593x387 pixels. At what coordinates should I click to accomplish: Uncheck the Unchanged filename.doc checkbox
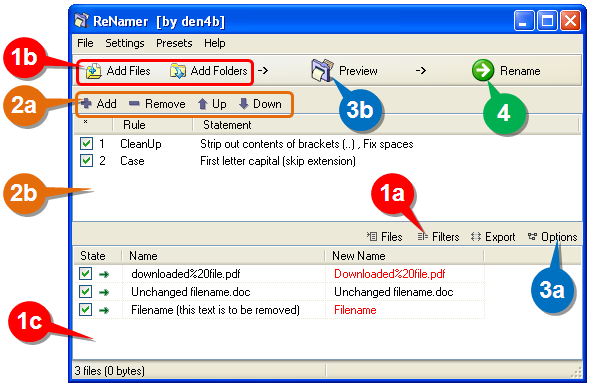(x=85, y=292)
